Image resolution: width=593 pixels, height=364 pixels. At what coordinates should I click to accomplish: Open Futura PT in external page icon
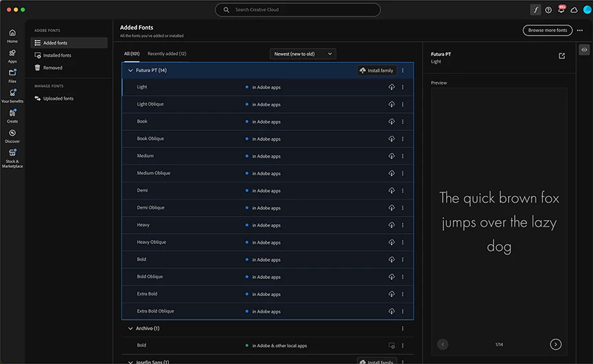pyautogui.click(x=561, y=56)
